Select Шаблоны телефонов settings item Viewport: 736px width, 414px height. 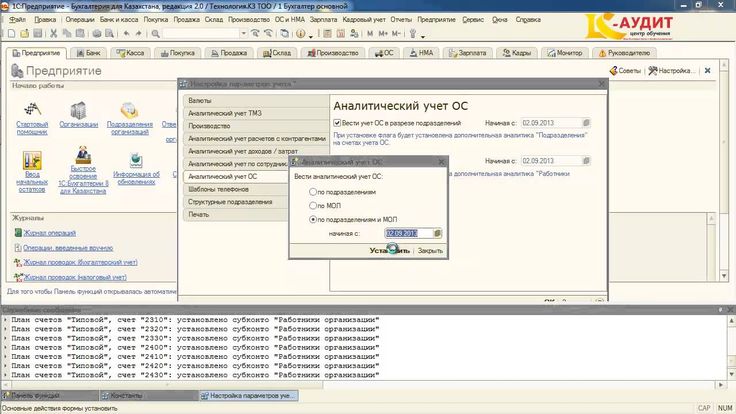pyautogui.click(x=236, y=189)
